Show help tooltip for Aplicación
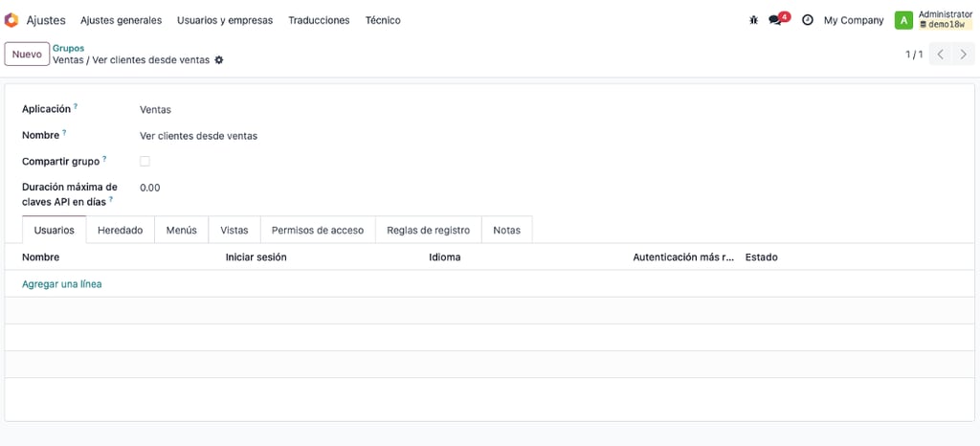This screenshot has height=446, width=980. (x=76, y=106)
